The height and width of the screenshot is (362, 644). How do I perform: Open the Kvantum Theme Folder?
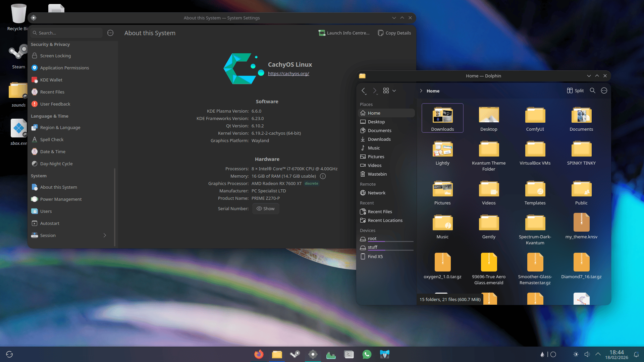click(489, 156)
